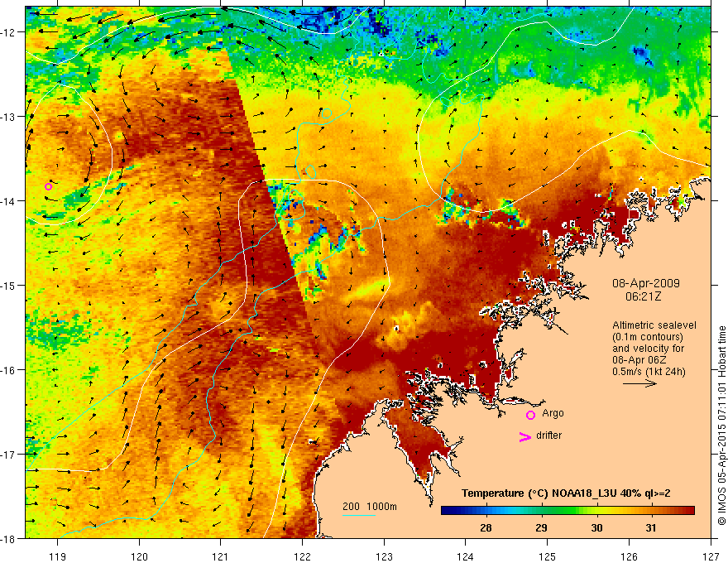Click the longitude label 121
Image resolution: width=728 pixels, height=563 pixels.
pyautogui.click(x=221, y=556)
